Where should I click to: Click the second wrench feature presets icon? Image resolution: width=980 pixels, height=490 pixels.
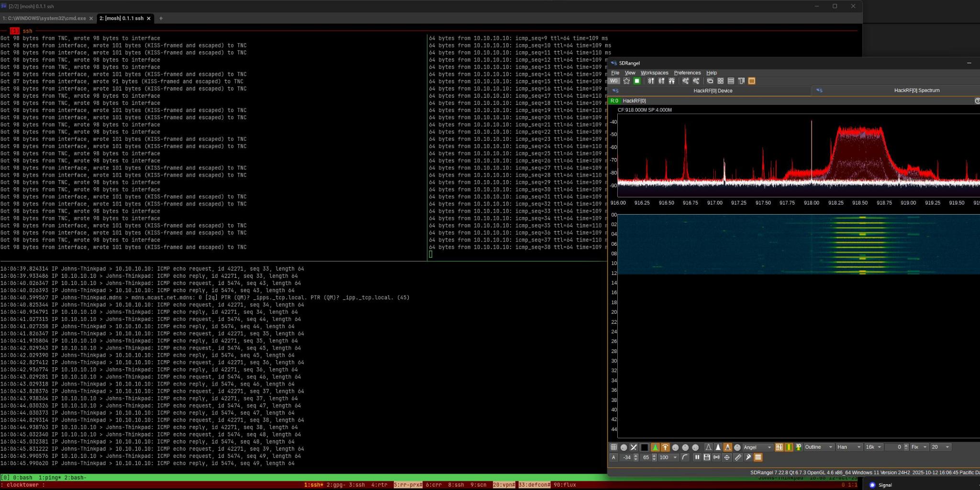[x=696, y=81]
